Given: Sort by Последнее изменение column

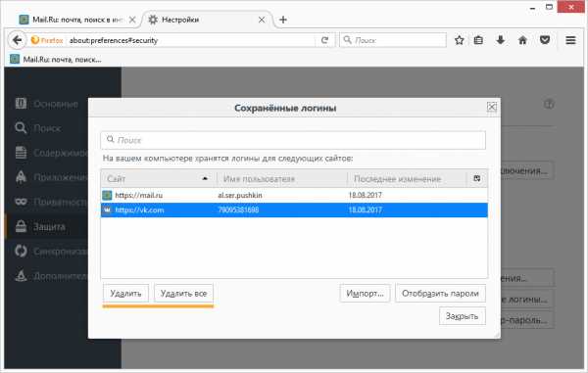Looking at the screenshot, I should (x=407, y=178).
